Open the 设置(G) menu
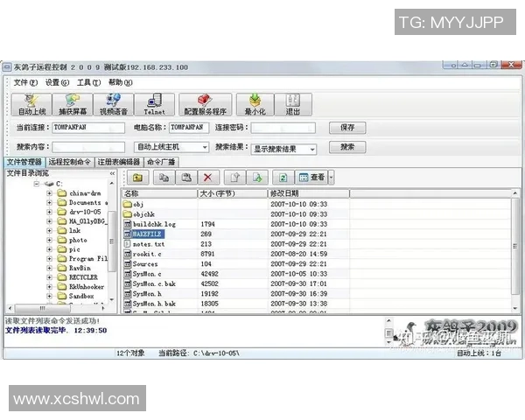 click(57, 82)
